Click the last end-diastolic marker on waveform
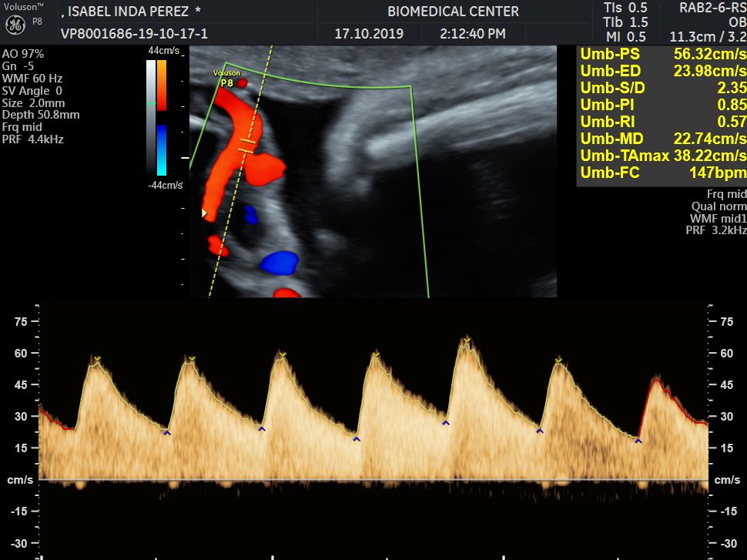This screenshot has width=747, height=560. (x=638, y=441)
